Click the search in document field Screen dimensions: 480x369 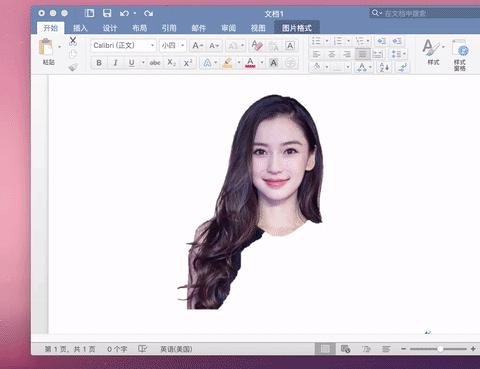pyautogui.click(x=425, y=13)
